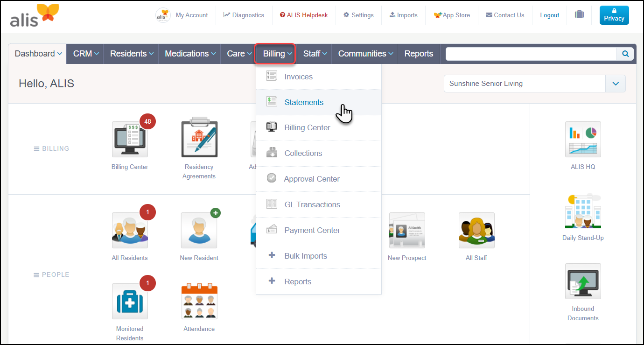
Task: Open the Daily Stand-Up building icon
Action: [x=583, y=211]
